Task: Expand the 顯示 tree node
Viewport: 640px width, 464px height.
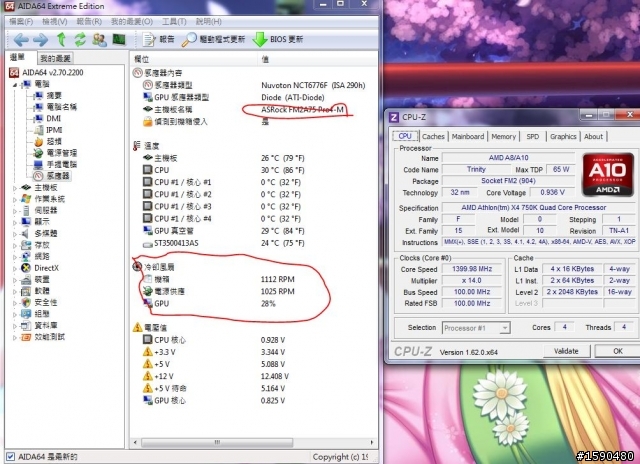Action: coord(15,222)
